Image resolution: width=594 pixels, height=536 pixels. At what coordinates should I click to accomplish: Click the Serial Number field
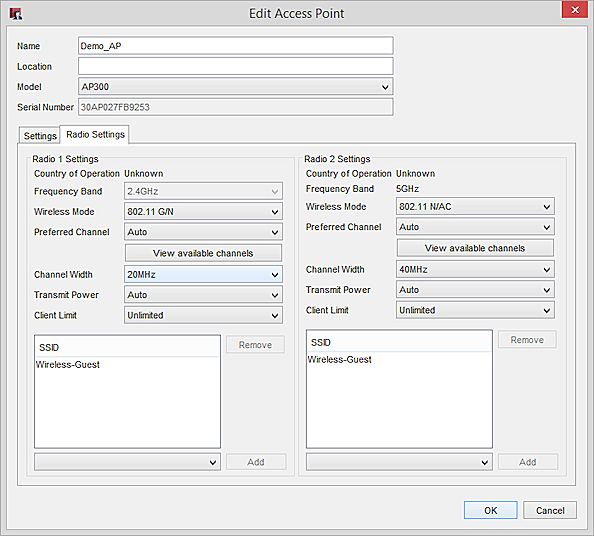[x=236, y=107]
